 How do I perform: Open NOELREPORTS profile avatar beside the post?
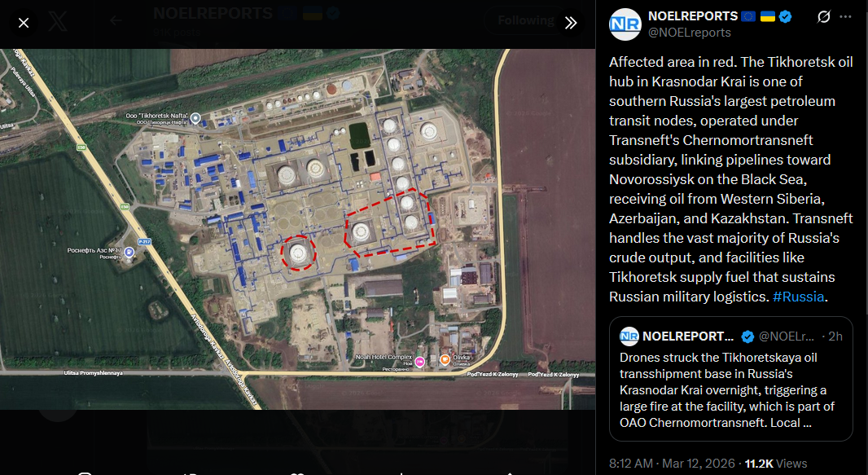point(625,24)
